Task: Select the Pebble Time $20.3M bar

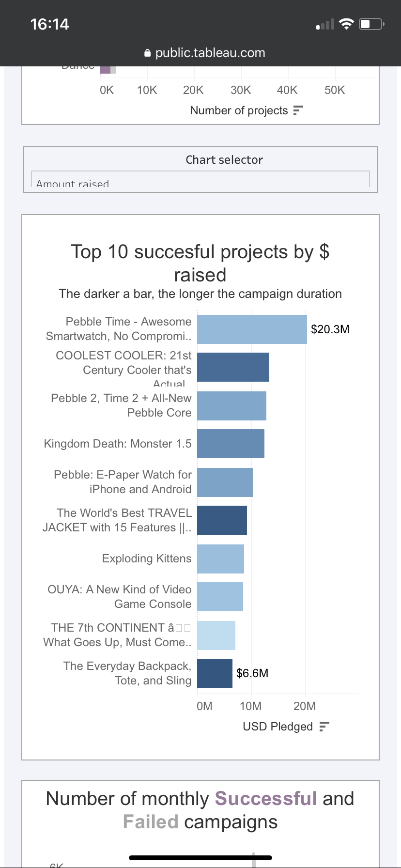Action: (x=252, y=329)
